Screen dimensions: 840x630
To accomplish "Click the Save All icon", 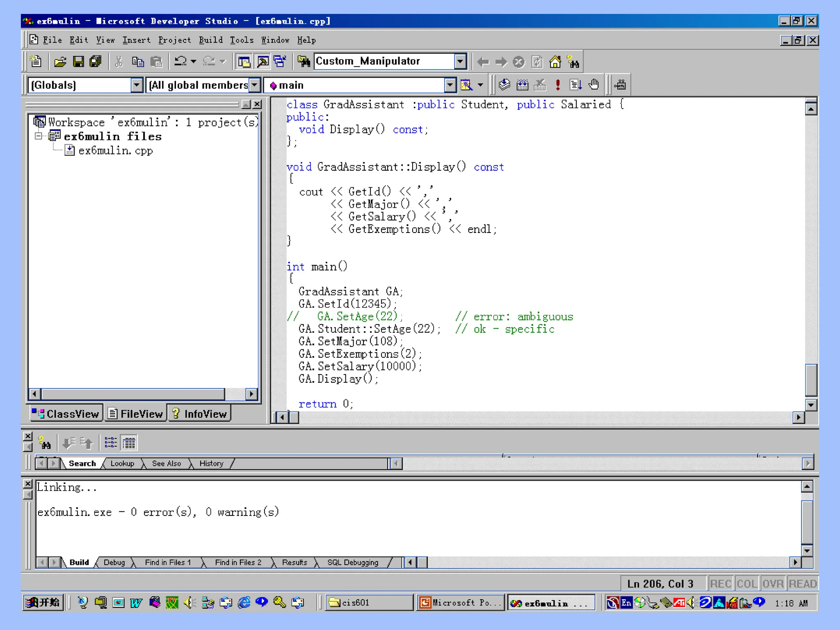I will 96,62.
